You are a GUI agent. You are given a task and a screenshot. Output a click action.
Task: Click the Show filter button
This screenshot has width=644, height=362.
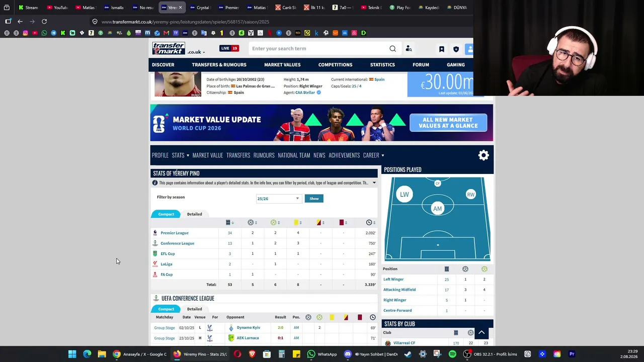click(x=314, y=199)
